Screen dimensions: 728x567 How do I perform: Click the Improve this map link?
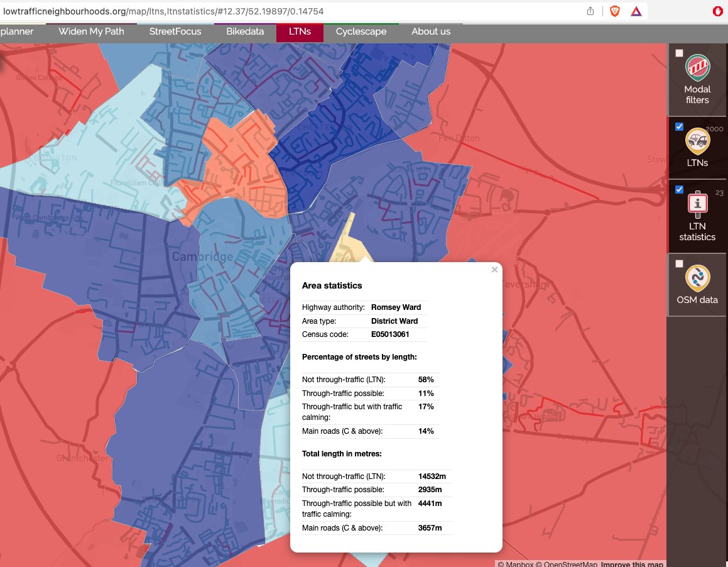(632, 564)
